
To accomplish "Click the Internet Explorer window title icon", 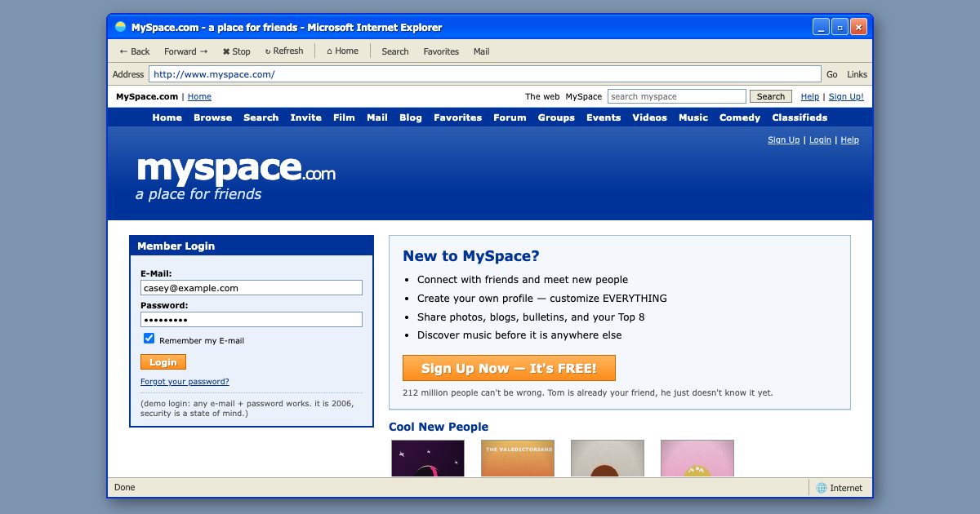I will click(x=120, y=27).
